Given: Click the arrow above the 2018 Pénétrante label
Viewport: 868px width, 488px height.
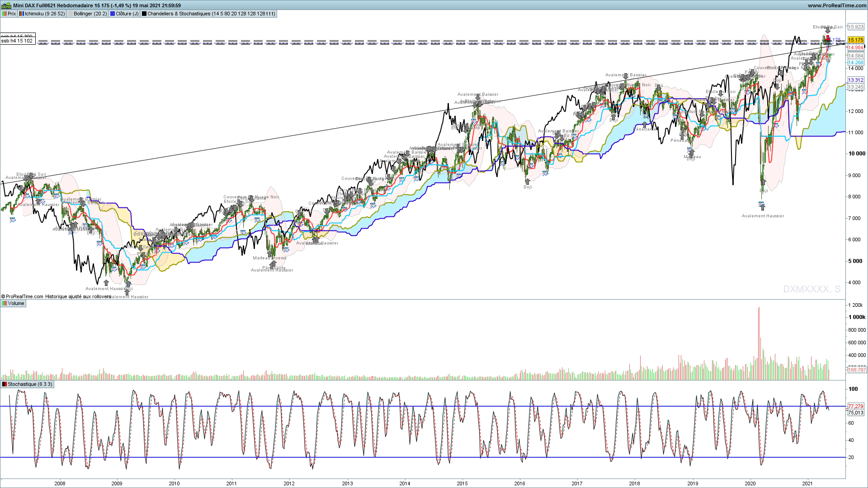Looking at the screenshot, I should pyautogui.click(x=645, y=124).
